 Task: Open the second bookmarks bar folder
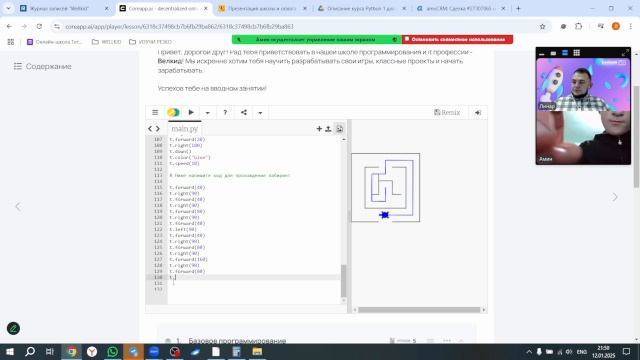(x=150, y=42)
